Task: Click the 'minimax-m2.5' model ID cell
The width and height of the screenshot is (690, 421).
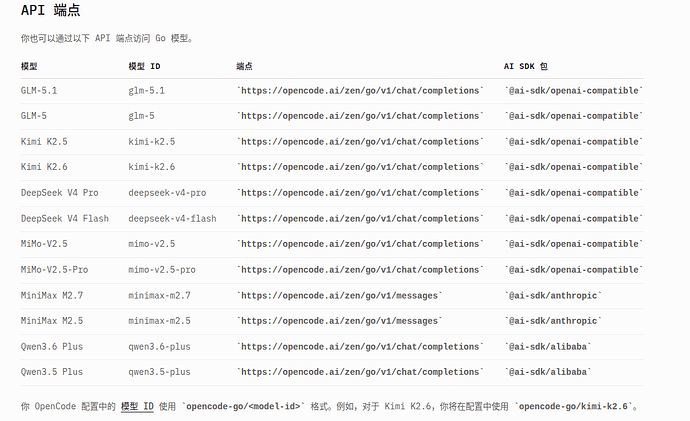Action: (x=159, y=321)
